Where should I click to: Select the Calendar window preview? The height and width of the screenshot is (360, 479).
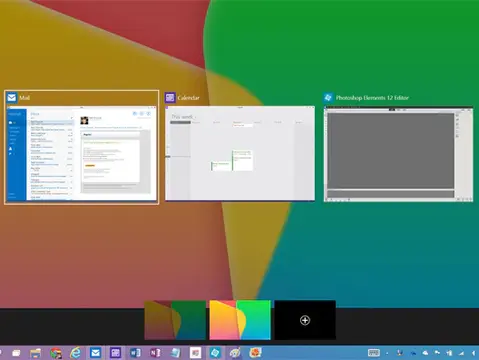[240, 153]
